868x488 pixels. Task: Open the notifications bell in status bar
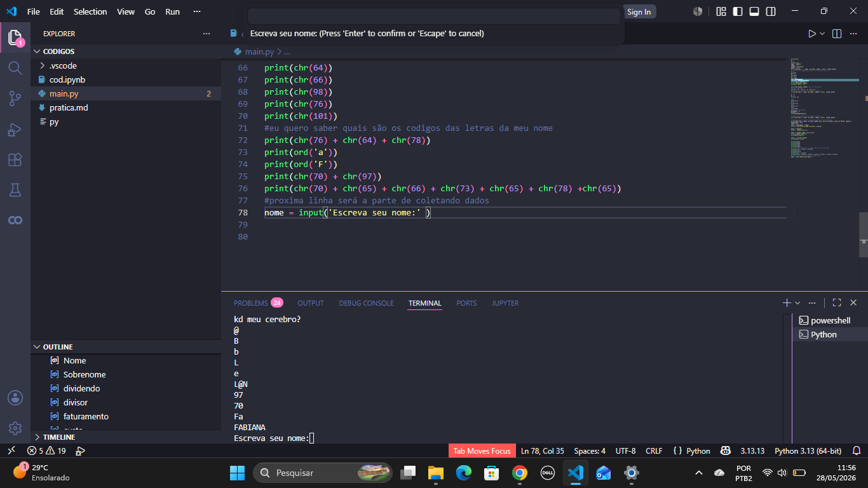point(856,451)
